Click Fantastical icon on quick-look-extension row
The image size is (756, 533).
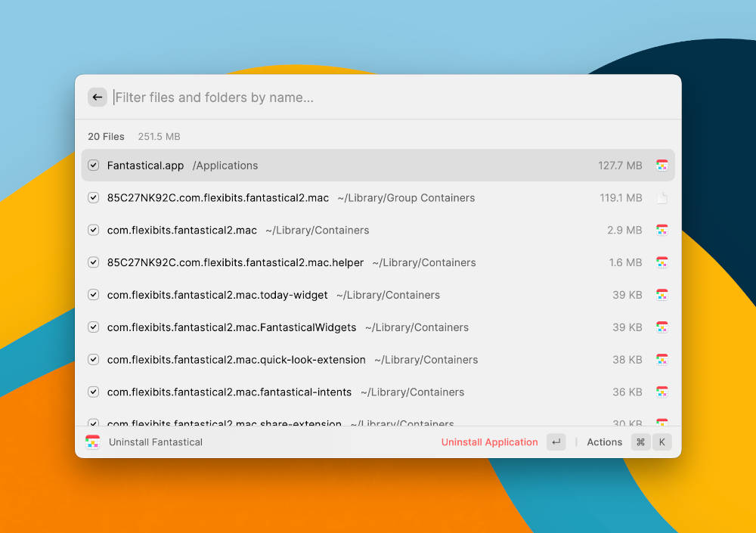click(662, 359)
